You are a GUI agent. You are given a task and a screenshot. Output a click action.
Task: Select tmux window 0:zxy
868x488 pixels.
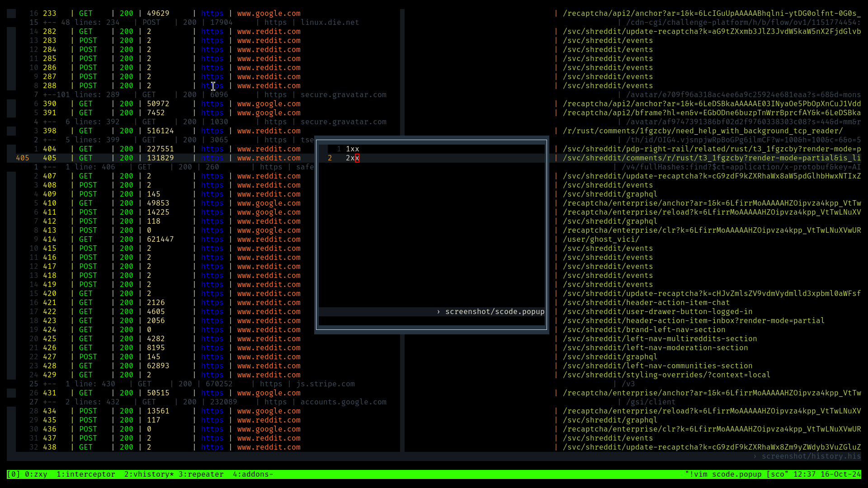(36, 474)
